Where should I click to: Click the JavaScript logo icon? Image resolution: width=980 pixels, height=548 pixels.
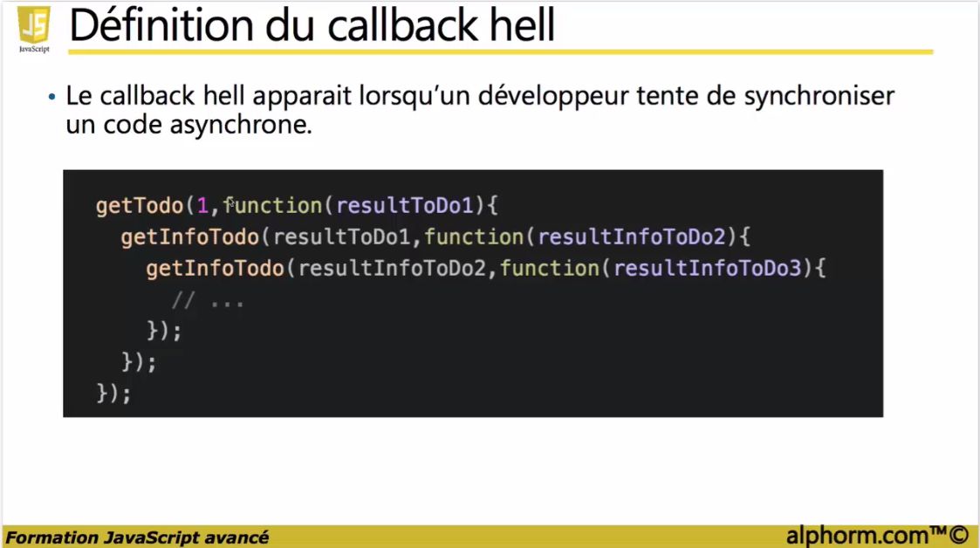coord(33,22)
